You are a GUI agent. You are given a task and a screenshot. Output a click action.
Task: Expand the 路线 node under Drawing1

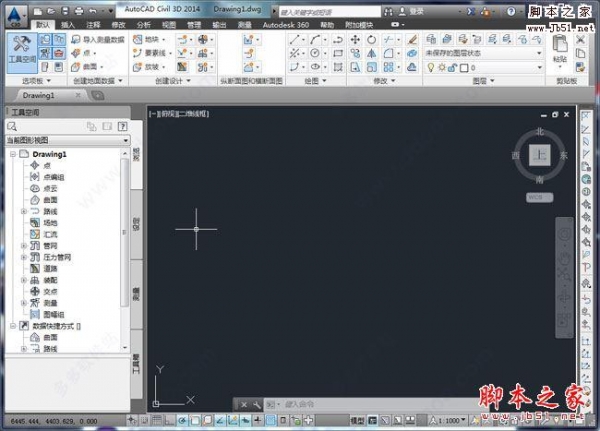click(24, 211)
